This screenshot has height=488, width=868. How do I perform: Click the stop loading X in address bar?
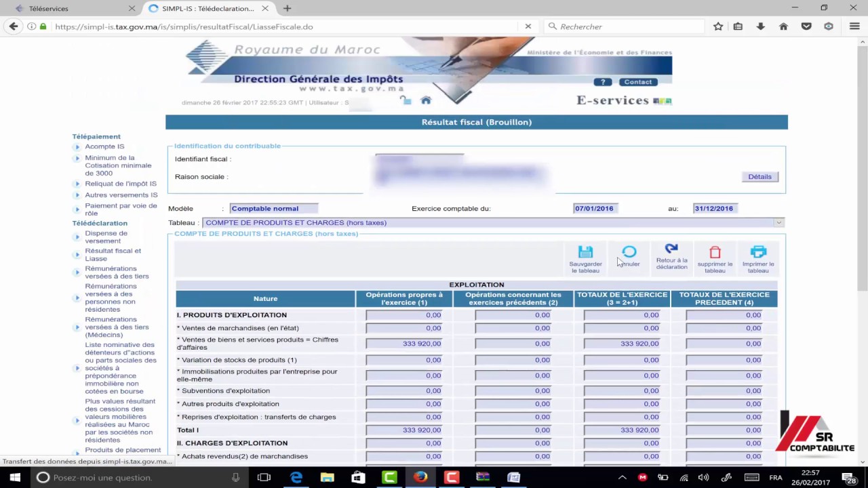[528, 26]
